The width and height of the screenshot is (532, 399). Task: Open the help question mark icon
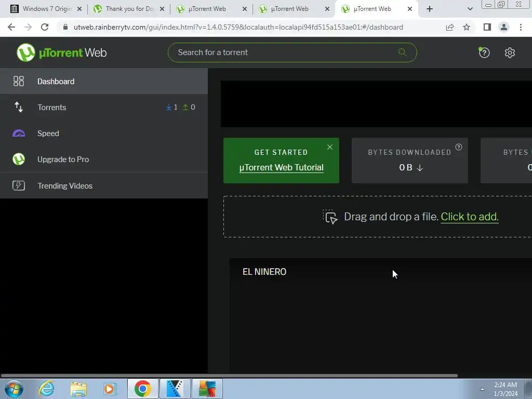[484, 52]
